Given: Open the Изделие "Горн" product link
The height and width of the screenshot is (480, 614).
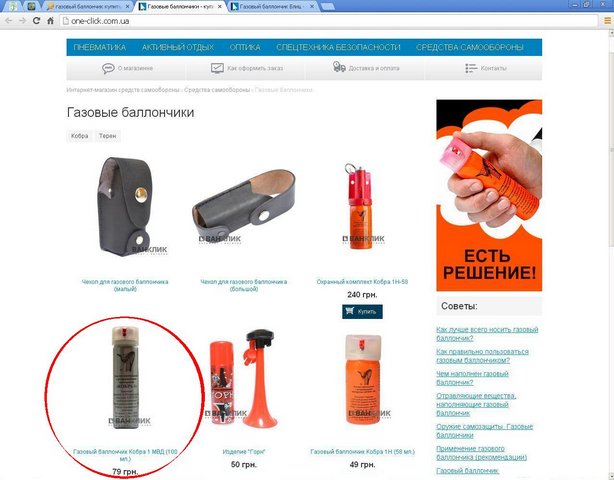Looking at the screenshot, I should 244,451.
